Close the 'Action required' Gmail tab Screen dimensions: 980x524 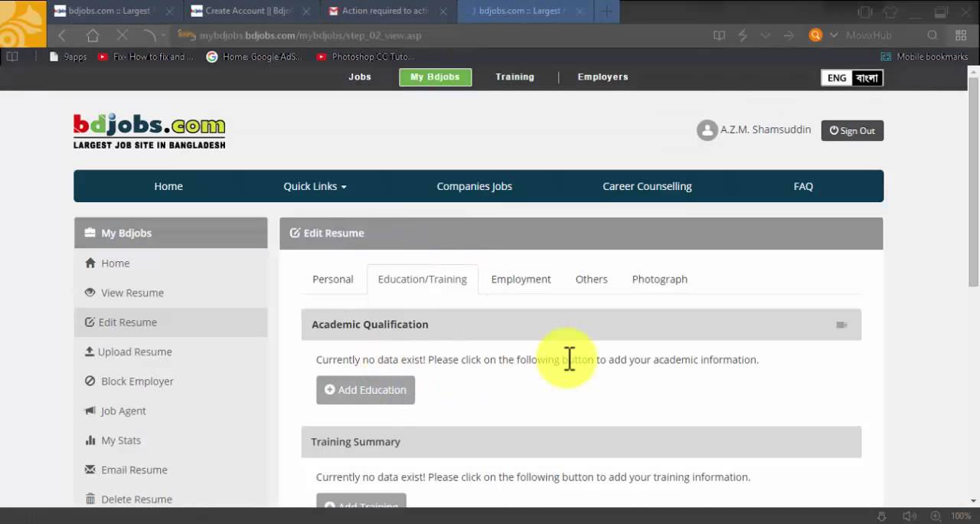[443, 11]
